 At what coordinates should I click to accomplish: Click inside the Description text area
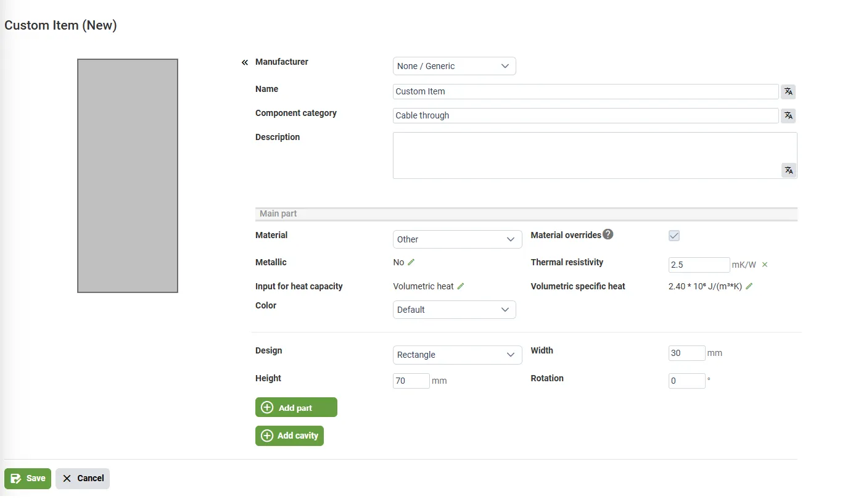595,155
